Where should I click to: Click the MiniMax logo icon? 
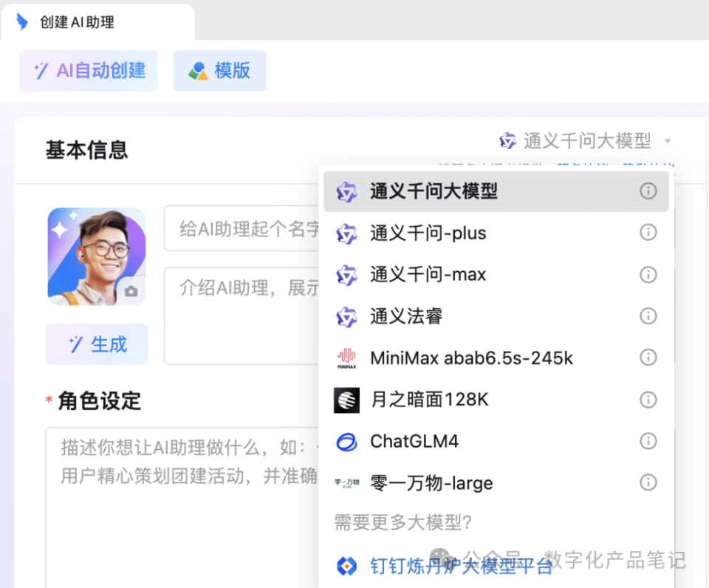tap(347, 358)
